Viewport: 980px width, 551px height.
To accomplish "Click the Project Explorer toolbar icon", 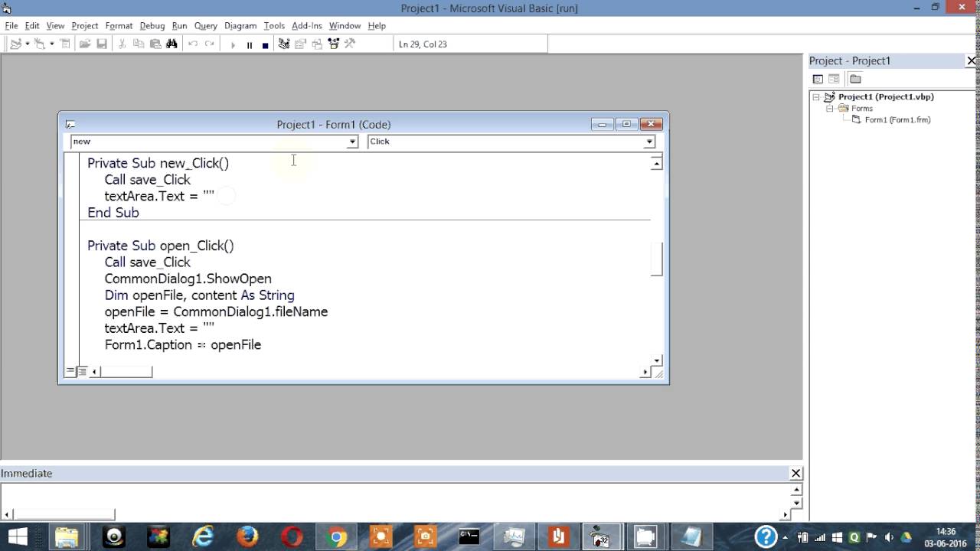I will [284, 44].
